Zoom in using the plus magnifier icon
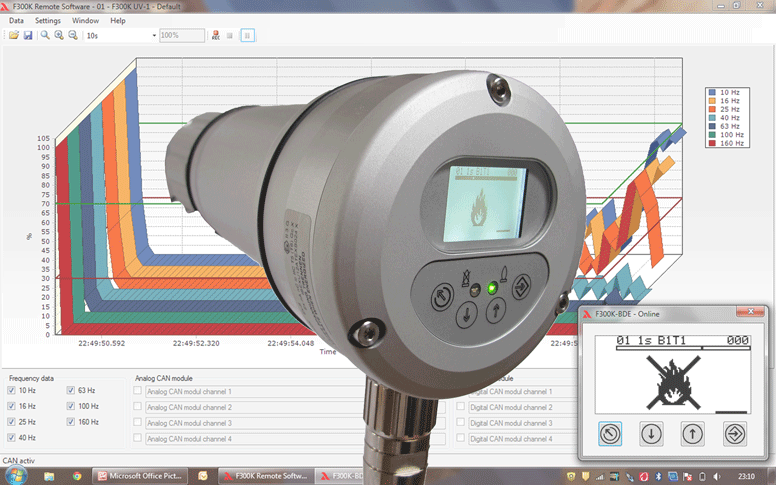The image size is (776, 485). [x=59, y=35]
